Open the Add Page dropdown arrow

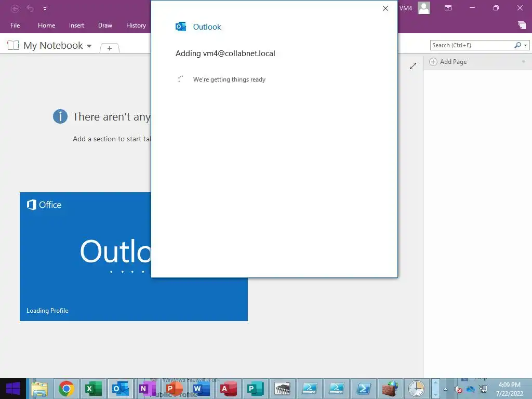(524, 62)
